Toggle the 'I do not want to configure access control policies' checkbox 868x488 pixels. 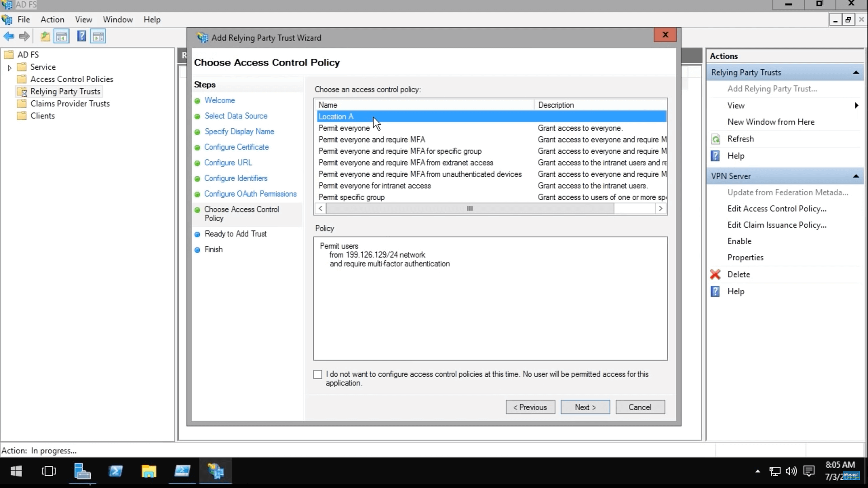click(318, 374)
